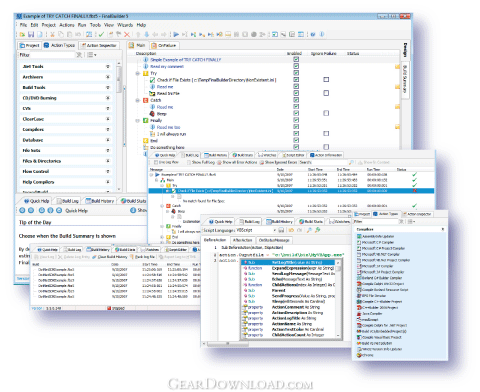480x392 pixels.
Task: Click the info icon beside Simple Example comment
Action: click(146, 60)
